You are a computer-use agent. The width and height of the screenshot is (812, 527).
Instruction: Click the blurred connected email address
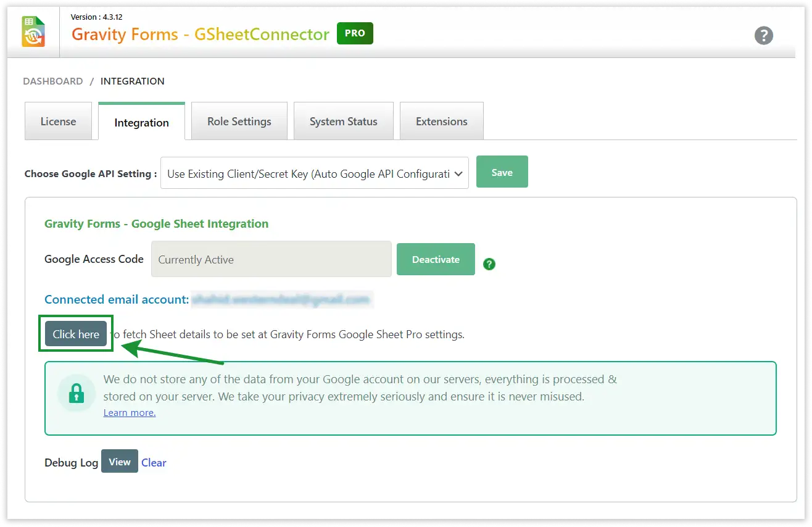(281, 300)
